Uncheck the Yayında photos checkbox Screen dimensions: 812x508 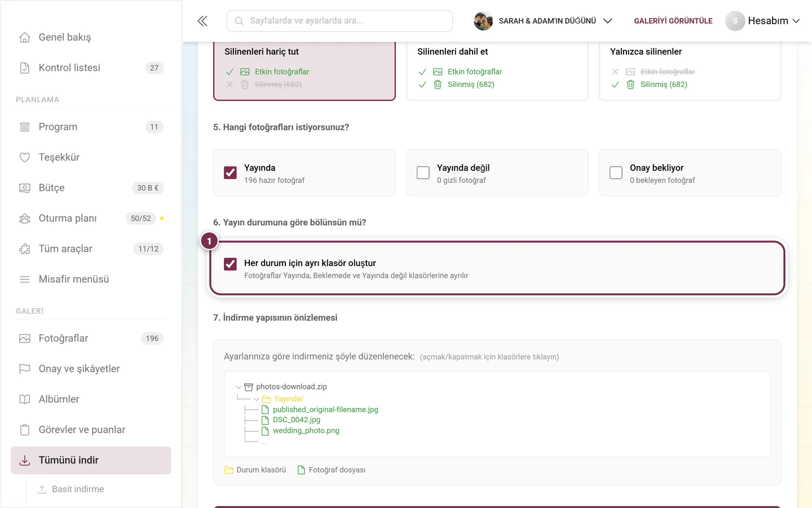click(230, 173)
